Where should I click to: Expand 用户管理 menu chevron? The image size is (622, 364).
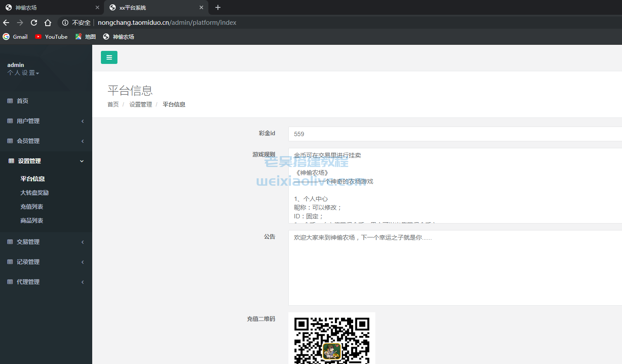[x=83, y=121]
